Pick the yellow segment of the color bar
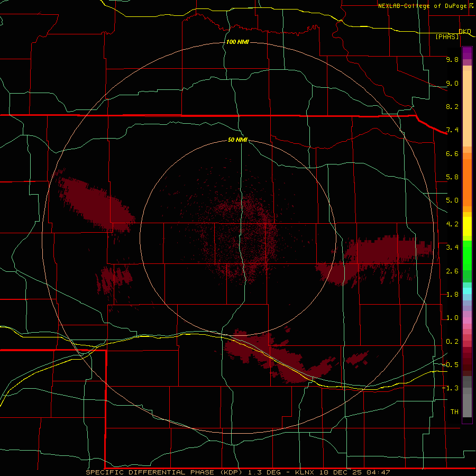The image size is (476, 476). pos(467,226)
